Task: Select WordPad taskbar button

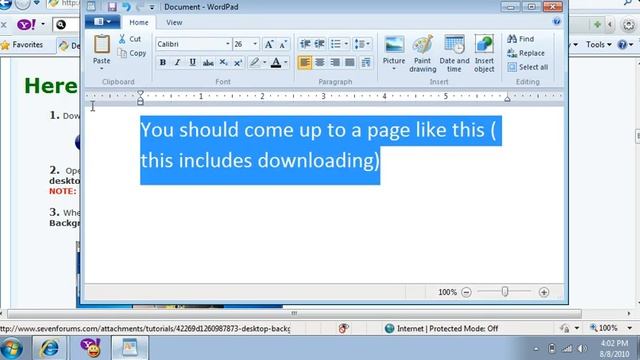Action: [x=130, y=348]
